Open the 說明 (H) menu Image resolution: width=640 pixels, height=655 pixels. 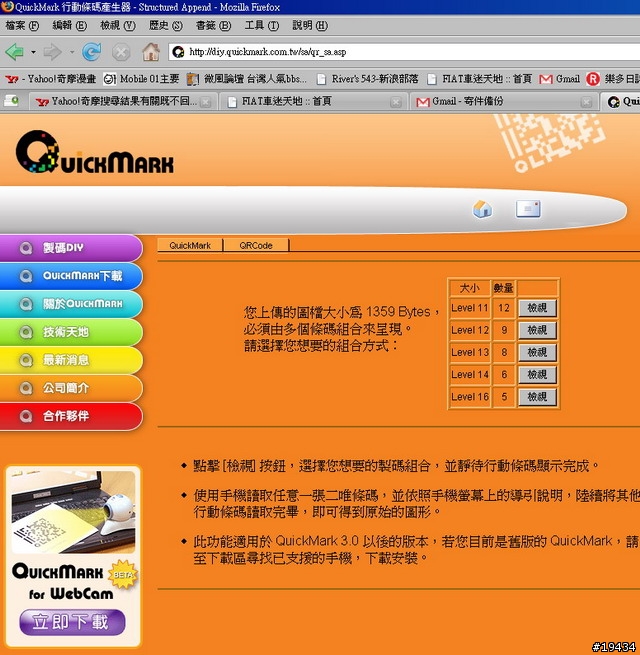click(310, 25)
